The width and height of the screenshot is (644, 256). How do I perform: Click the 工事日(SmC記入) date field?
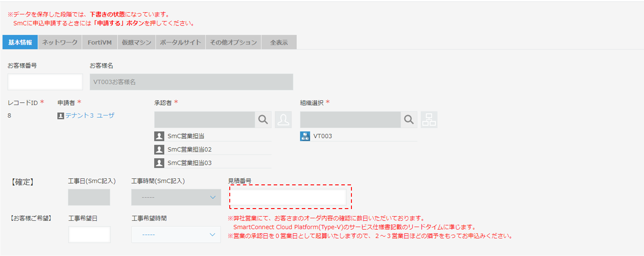tap(89, 197)
